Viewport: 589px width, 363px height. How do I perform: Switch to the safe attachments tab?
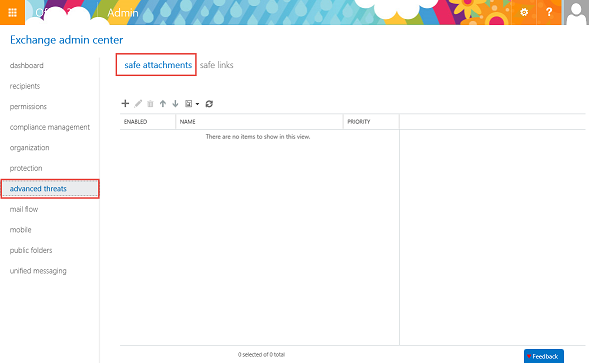point(158,65)
